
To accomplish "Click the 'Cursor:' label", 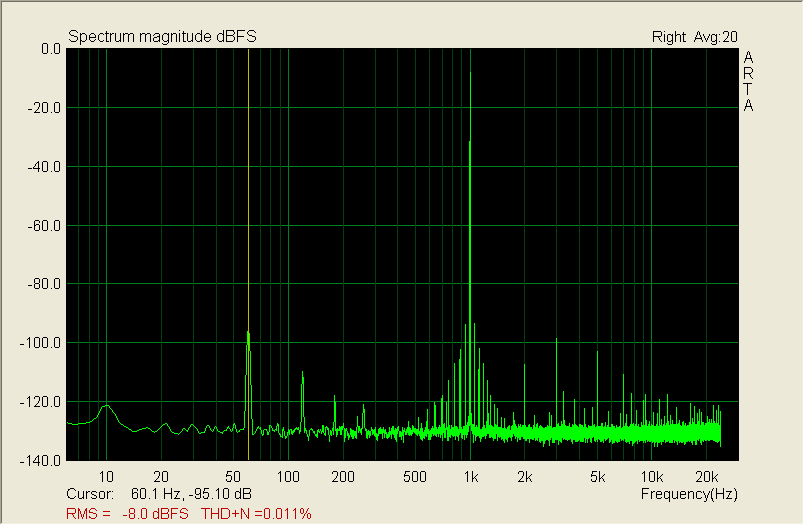I will (x=90, y=494).
